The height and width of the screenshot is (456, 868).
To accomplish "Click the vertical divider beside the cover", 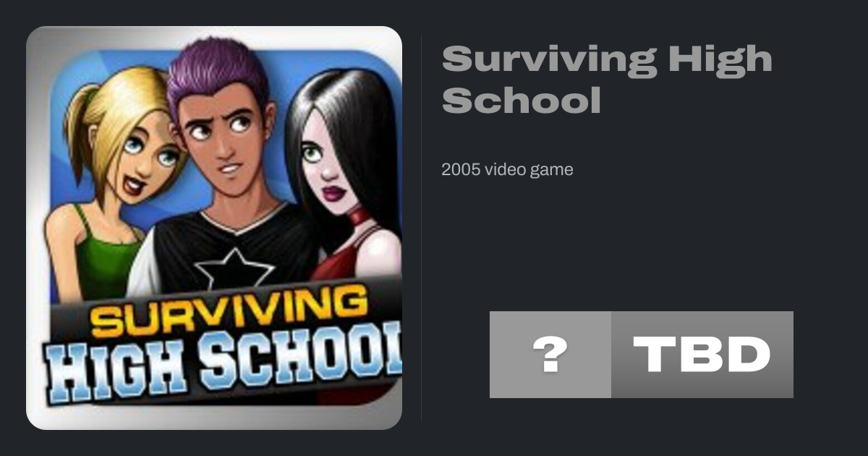I will (x=422, y=227).
